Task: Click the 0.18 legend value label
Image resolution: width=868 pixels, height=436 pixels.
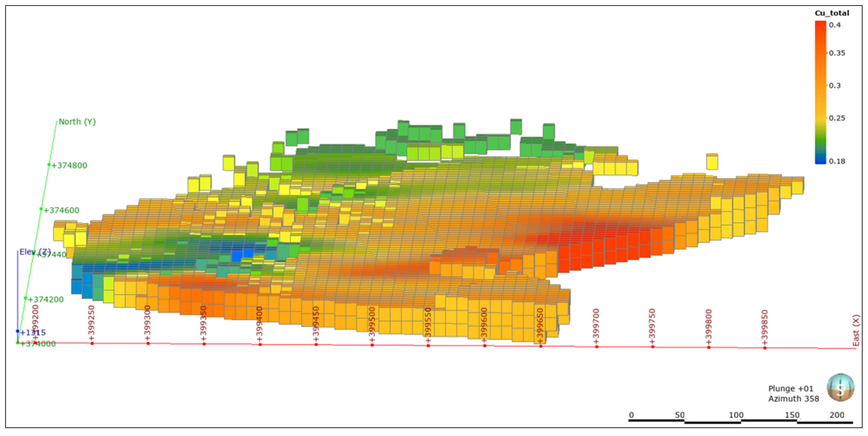Action: pyautogui.click(x=837, y=161)
